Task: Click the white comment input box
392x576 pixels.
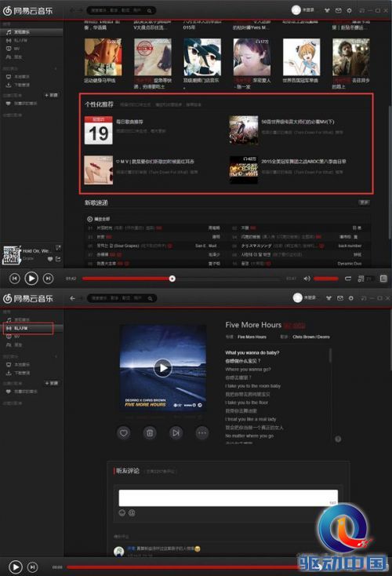Action: pyautogui.click(x=228, y=498)
